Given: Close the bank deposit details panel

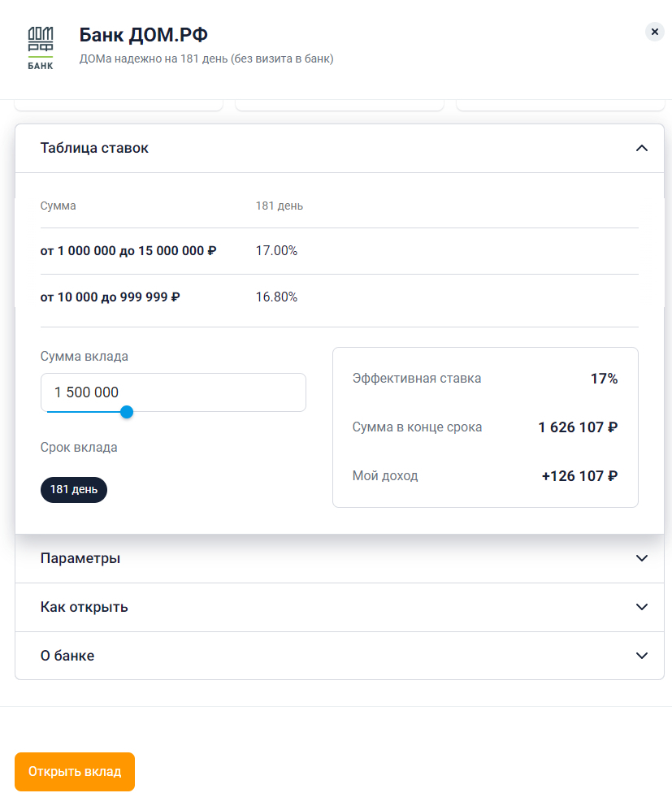Looking at the screenshot, I should click(654, 32).
